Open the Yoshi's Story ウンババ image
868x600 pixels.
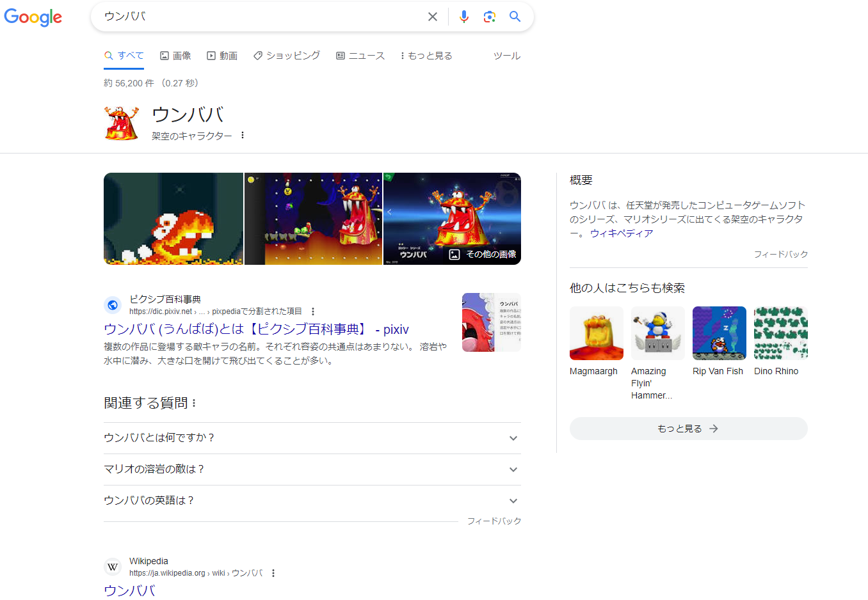click(x=452, y=219)
